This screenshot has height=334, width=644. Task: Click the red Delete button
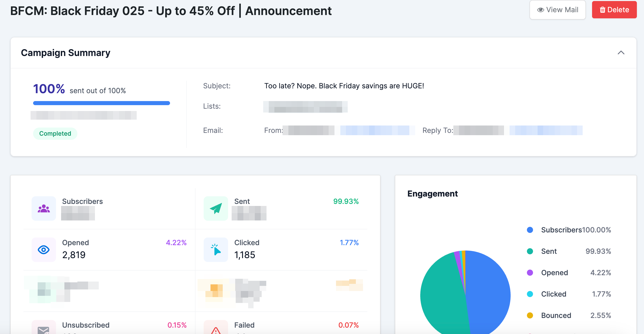tap(614, 10)
